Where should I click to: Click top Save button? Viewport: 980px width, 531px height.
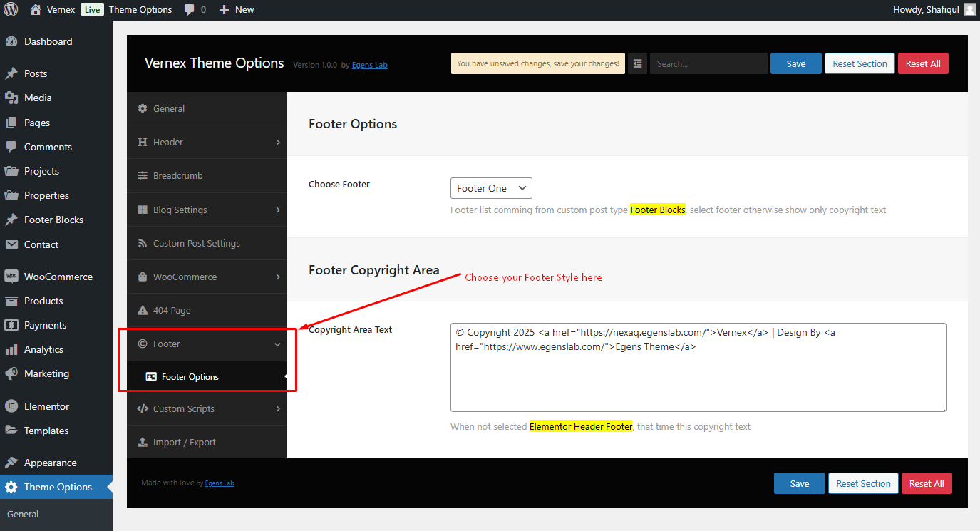(x=796, y=63)
